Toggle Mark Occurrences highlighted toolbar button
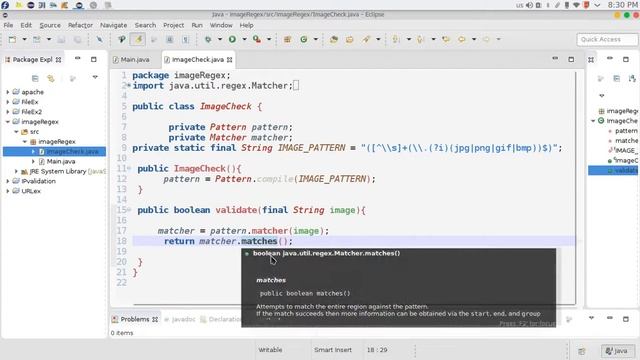 point(138,40)
